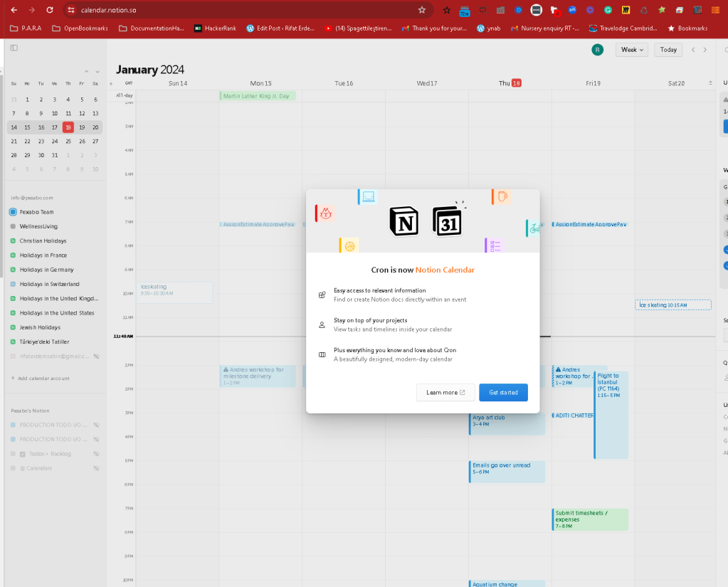The width and height of the screenshot is (728, 587).
Task: Open OpenBookmarks folder
Action: pyautogui.click(x=80, y=28)
